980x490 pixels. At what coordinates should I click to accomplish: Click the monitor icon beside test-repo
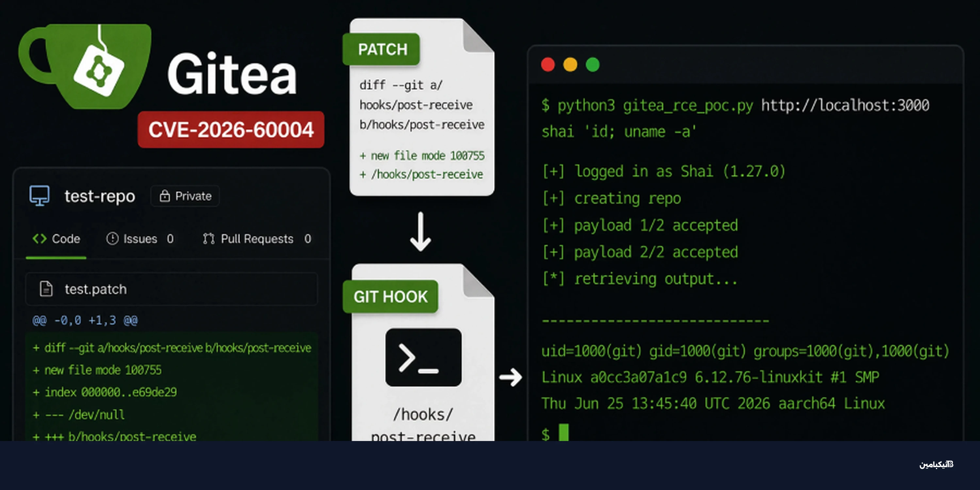point(40,196)
